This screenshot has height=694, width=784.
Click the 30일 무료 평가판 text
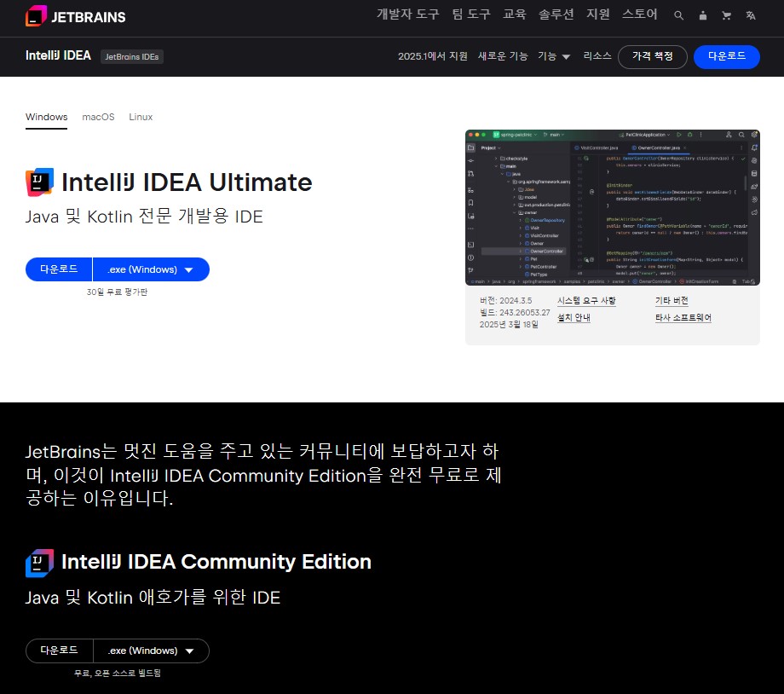pos(117,292)
